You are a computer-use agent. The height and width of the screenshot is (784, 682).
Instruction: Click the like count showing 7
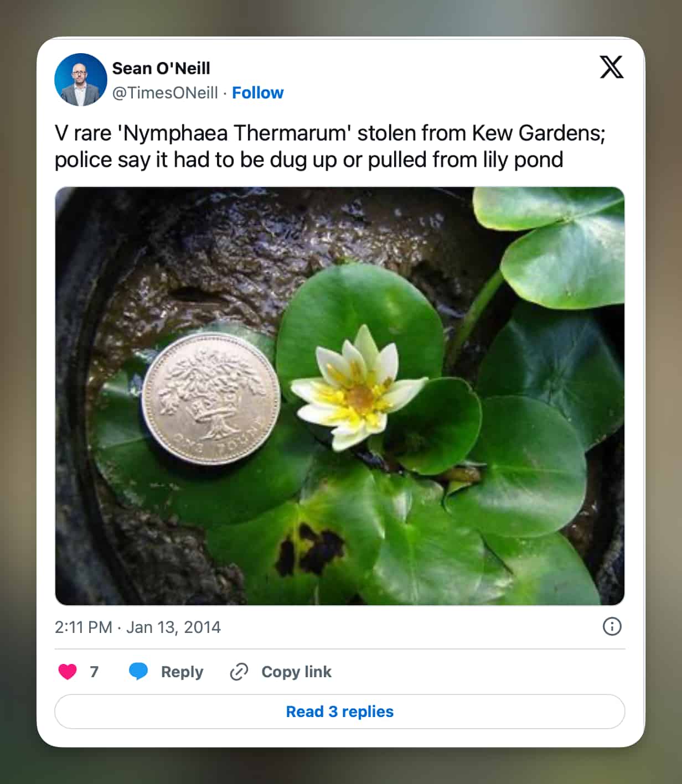(94, 672)
